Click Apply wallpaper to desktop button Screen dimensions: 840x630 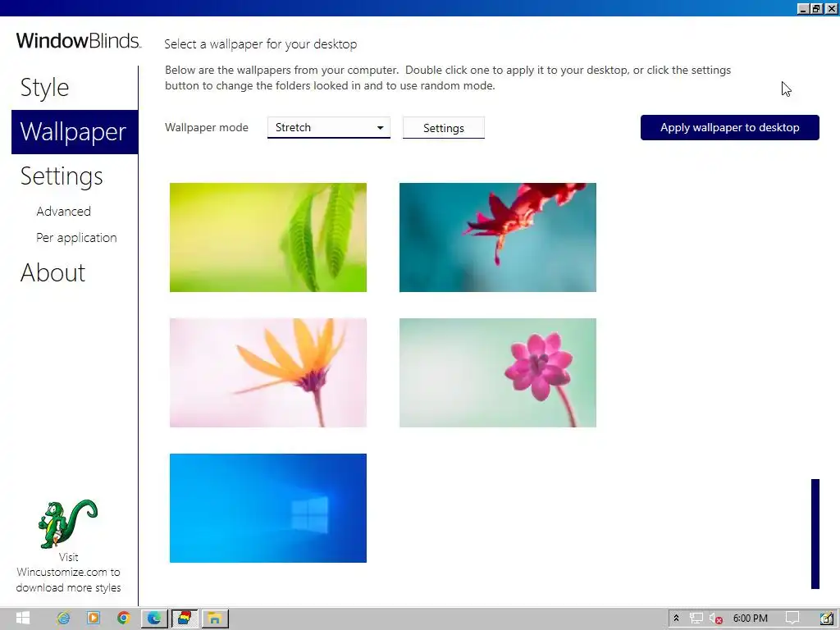click(x=729, y=127)
